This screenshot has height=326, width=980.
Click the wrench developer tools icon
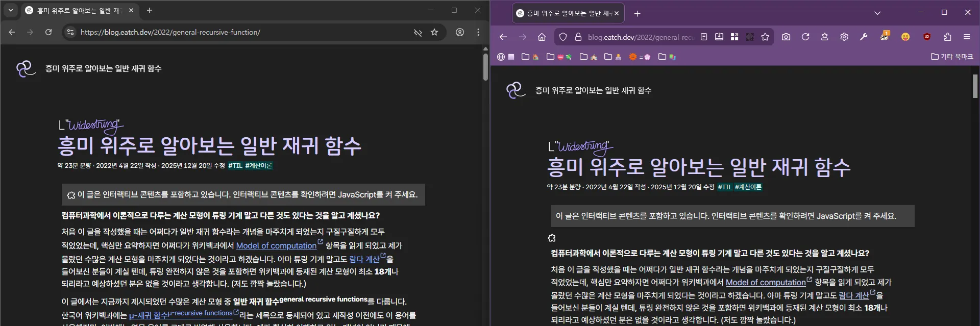[x=864, y=37]
